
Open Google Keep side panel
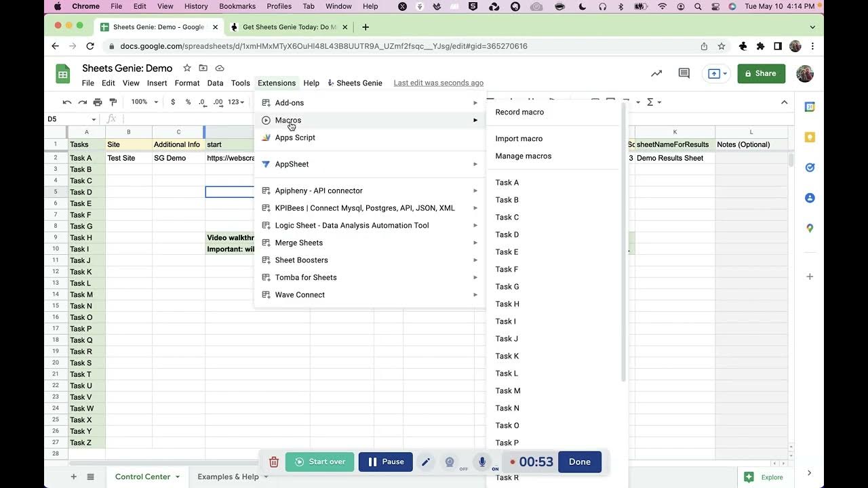810,137
